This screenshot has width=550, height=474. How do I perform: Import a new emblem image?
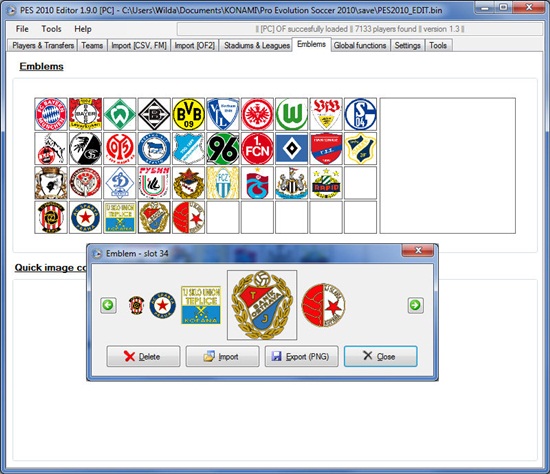point(222,356)
